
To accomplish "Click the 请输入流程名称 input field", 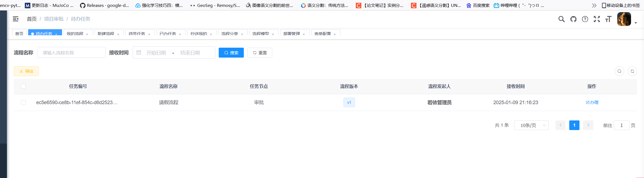I will tap(71, 53).
